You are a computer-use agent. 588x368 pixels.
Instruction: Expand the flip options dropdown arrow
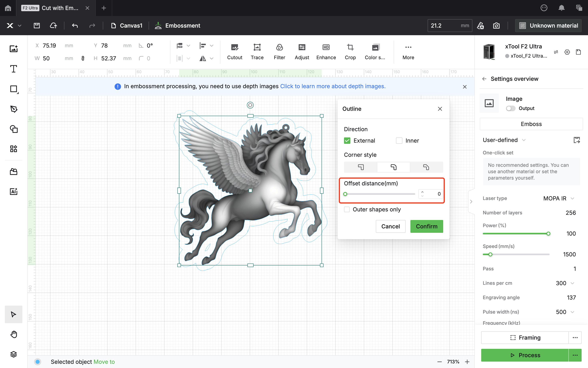pyautogui.click(x=211, y=58)
